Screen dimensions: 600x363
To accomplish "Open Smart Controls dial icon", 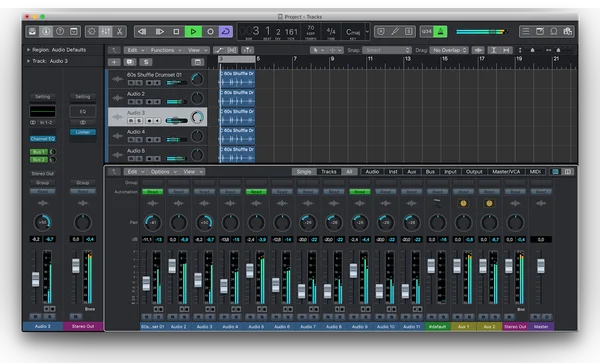I will click(x=92, y=31).
